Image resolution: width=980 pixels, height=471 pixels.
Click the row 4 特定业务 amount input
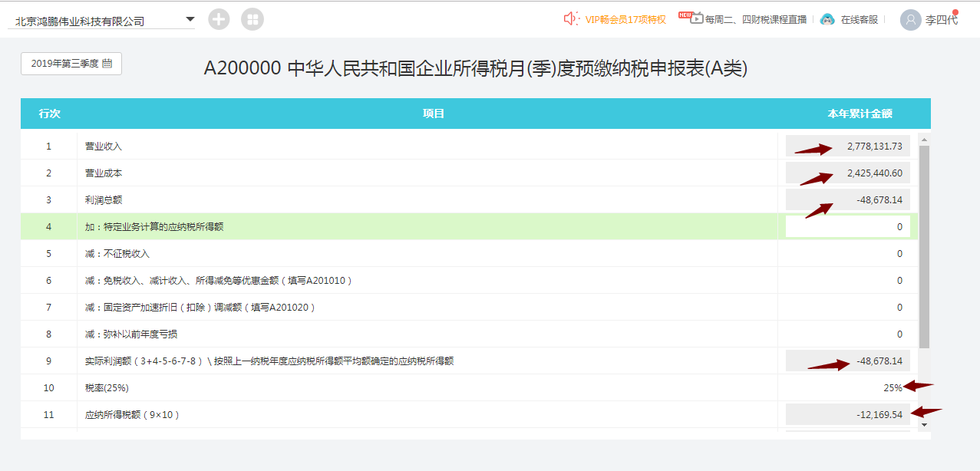[x=847, y=227]
